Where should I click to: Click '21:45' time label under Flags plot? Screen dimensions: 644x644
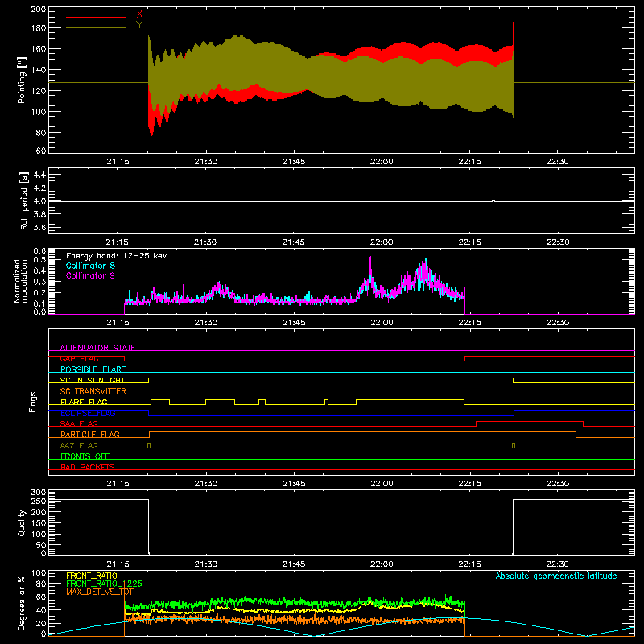coord(294,484)
